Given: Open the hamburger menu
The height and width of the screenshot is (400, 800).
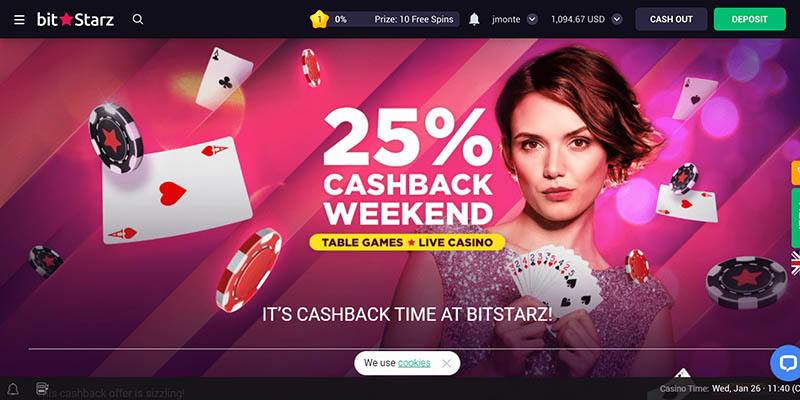Looking at the screenshot, I should [x=19, y=19].
